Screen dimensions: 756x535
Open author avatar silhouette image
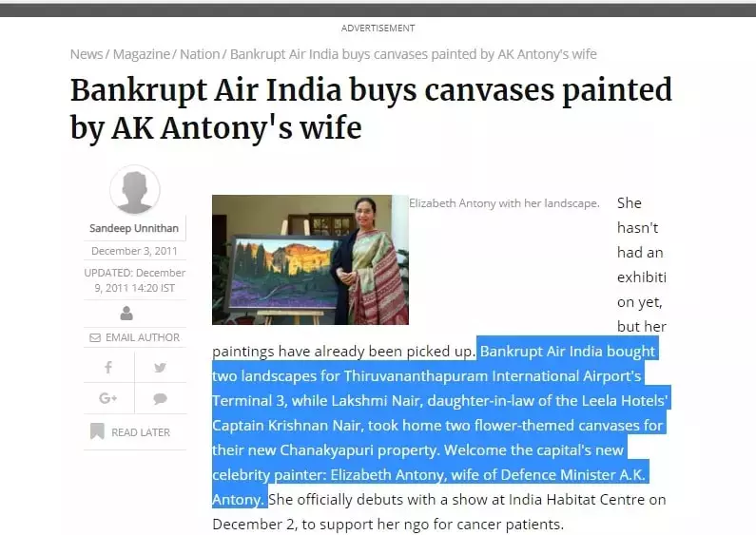pyautogui.click(x=135, y=190)
